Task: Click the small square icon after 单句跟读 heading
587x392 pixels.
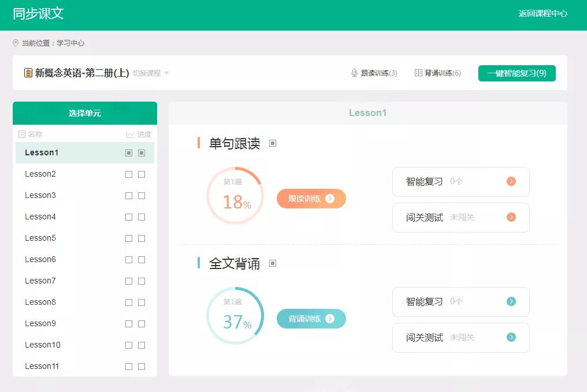Action: coord(273,143)
